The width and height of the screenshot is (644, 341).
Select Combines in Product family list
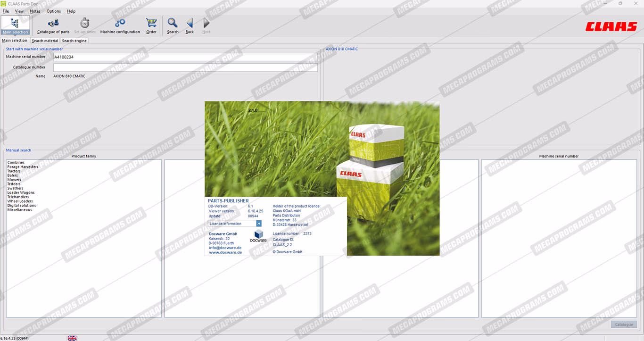(16, 163)
